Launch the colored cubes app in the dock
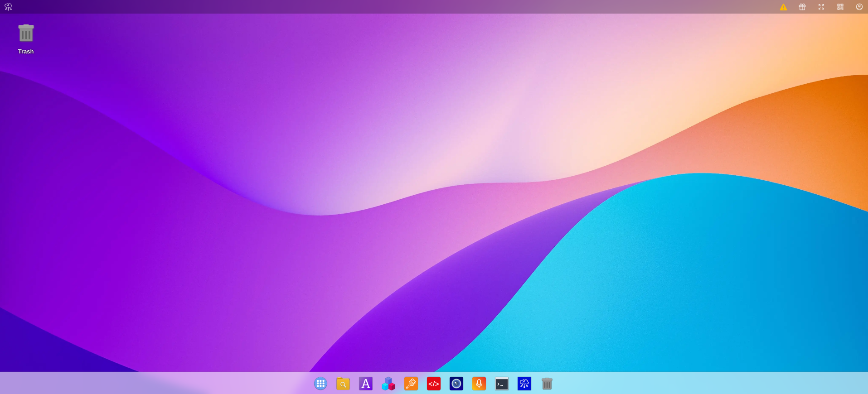 [388, 384]
